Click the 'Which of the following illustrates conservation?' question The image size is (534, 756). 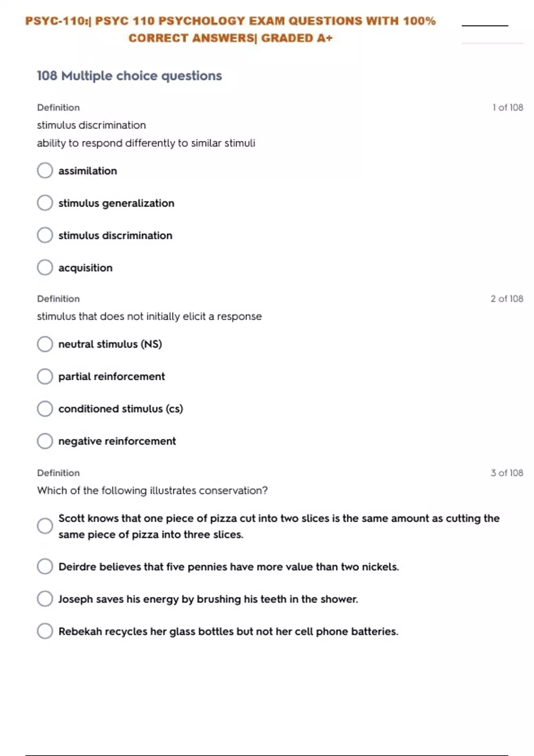tap(152, 491)
